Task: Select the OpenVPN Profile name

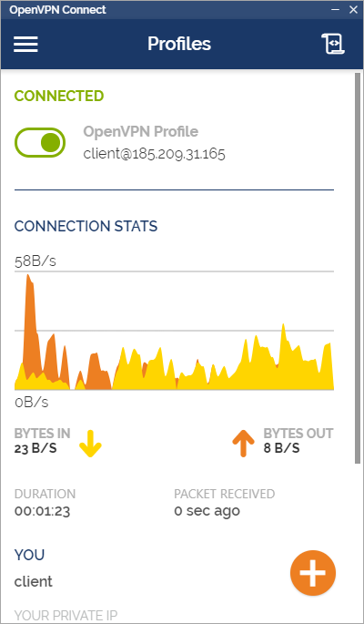Action: (141, 131)
